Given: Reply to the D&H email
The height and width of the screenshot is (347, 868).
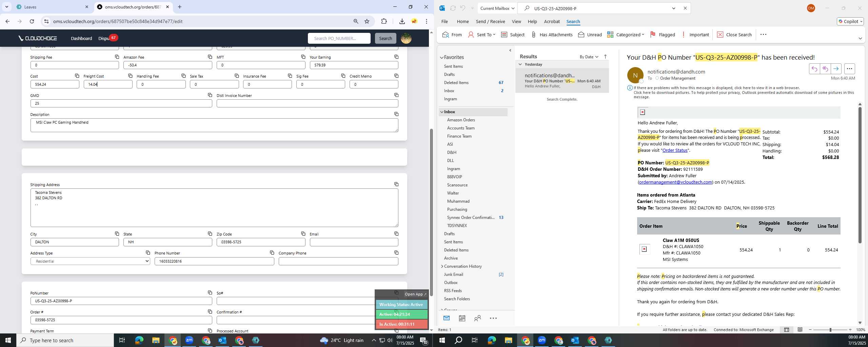Looking at the screenshot, I should (814, 69).
